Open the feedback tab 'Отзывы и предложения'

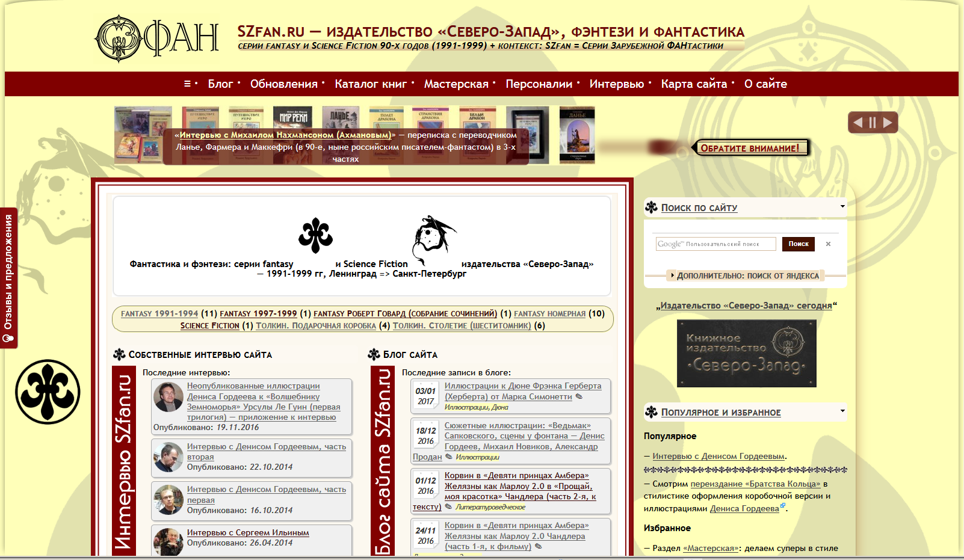click(x=8, y=278)
